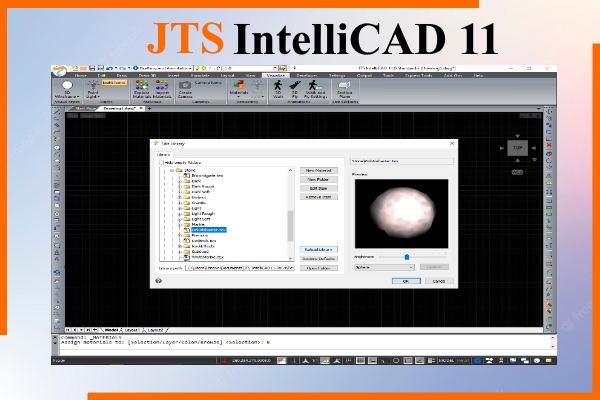
Task: Click the 3D Wireframe visual style icon
Action: tap(67, 85)
